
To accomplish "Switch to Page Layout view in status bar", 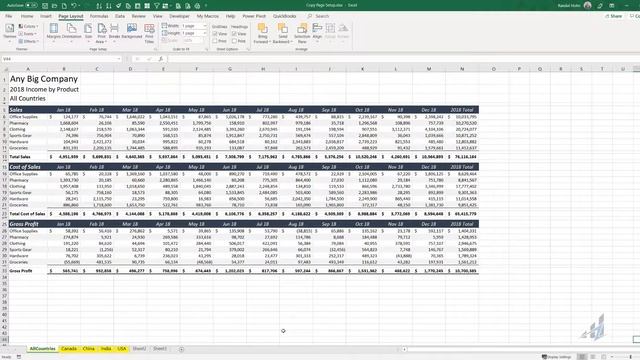I will pyautogui.click(x=593, y=357).
